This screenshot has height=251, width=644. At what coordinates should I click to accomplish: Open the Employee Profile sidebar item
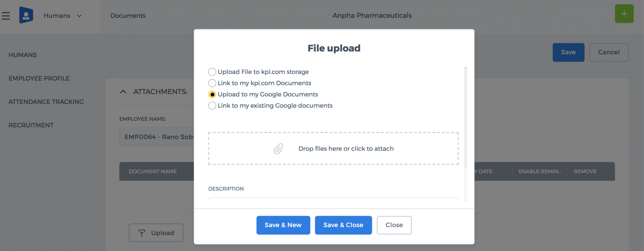(x=39, y=79)
